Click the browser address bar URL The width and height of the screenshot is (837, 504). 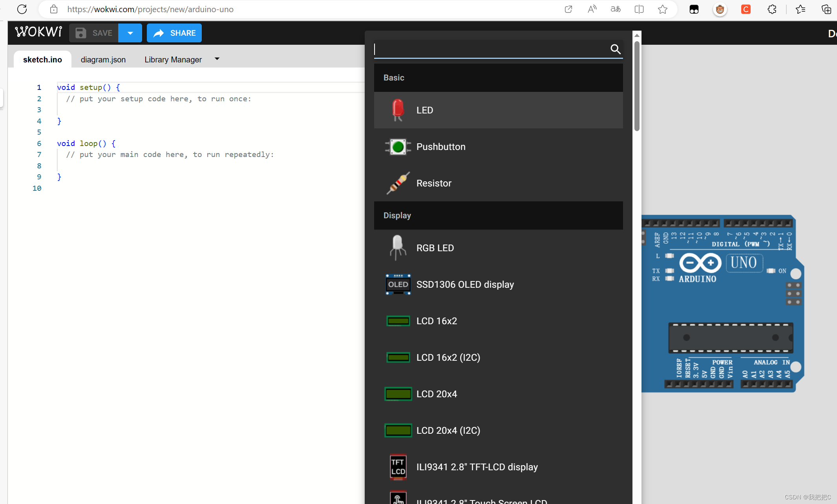150,9
